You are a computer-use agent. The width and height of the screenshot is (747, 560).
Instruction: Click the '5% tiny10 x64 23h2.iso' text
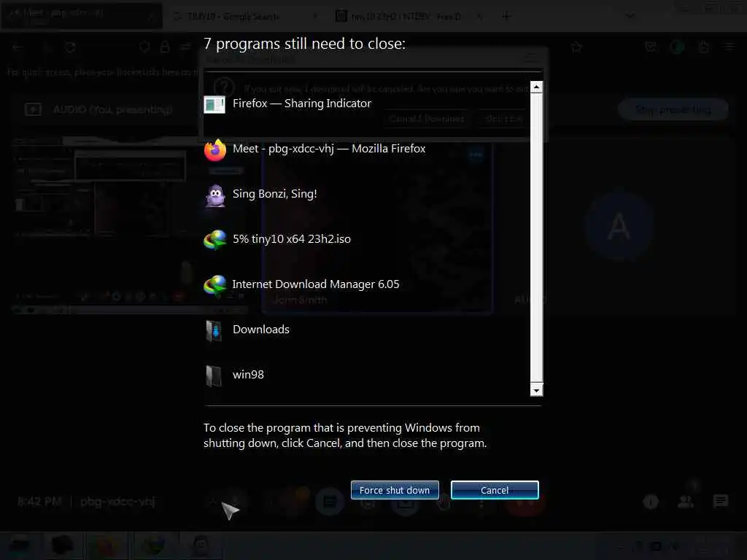(292, 239)
